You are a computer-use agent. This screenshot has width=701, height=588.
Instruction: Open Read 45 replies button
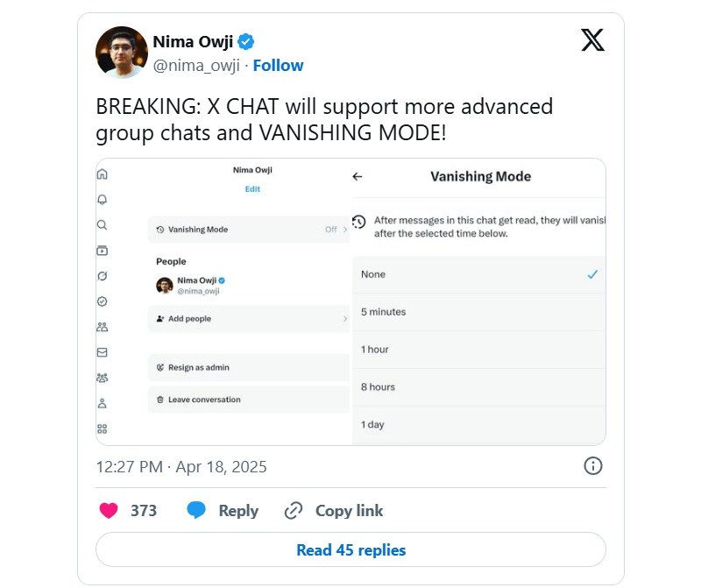click(x=351, y=549)
